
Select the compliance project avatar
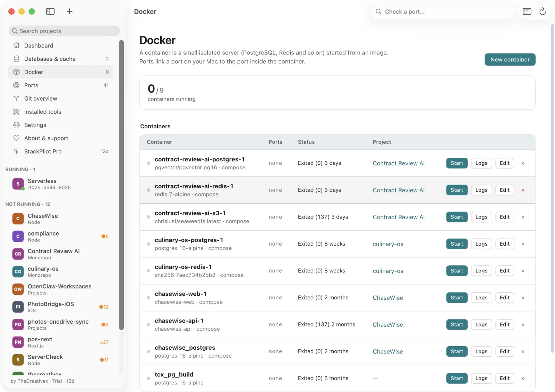coord(18,236)
